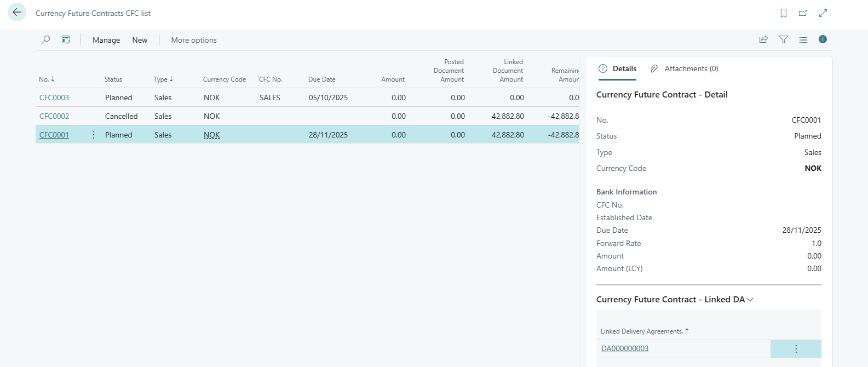868x367 pixels.
Task: Open linked delivery agreement DA000000003
Action: pyautogui.click(x=625, y=349)
